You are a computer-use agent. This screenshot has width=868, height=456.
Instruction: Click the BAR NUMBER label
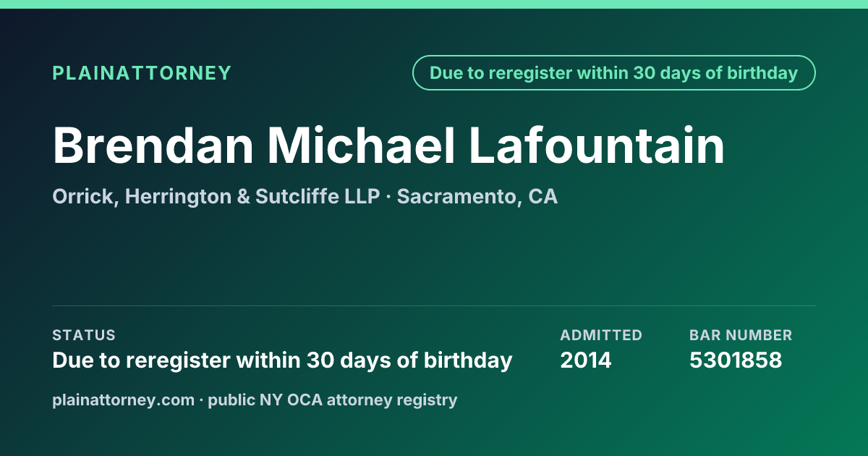[x=741, y=335]
